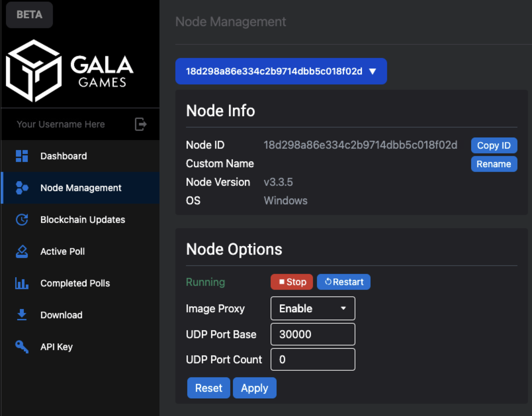Expand the Image Proxy Enable dropdown
The image size is (532, 416).
click(313, 308)
